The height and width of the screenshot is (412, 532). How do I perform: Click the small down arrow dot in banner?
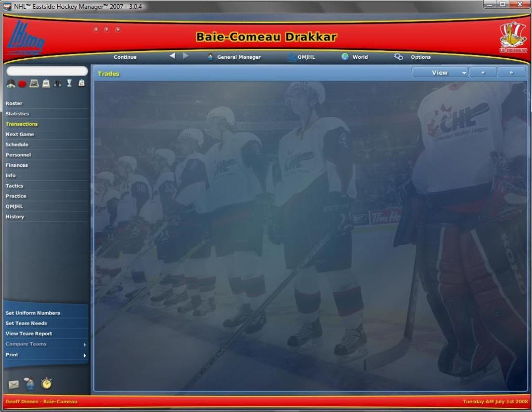coord(107,30)
